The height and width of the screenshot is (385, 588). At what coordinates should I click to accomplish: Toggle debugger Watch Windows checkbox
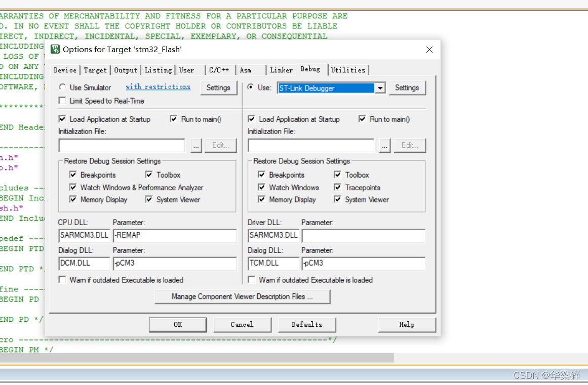pos(262,187)
